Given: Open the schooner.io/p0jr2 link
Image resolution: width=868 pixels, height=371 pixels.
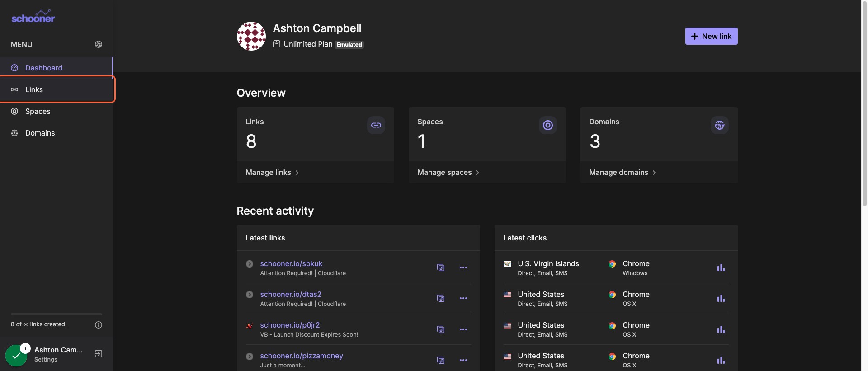Looking at the screenshot, I should pyautogui.click(x=290, y=325).
